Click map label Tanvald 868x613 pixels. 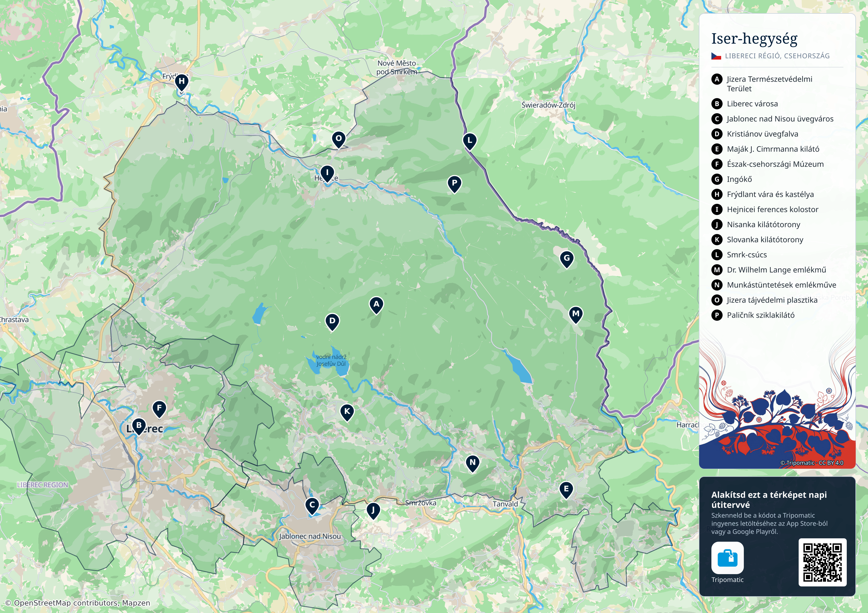tap(505, 504)
